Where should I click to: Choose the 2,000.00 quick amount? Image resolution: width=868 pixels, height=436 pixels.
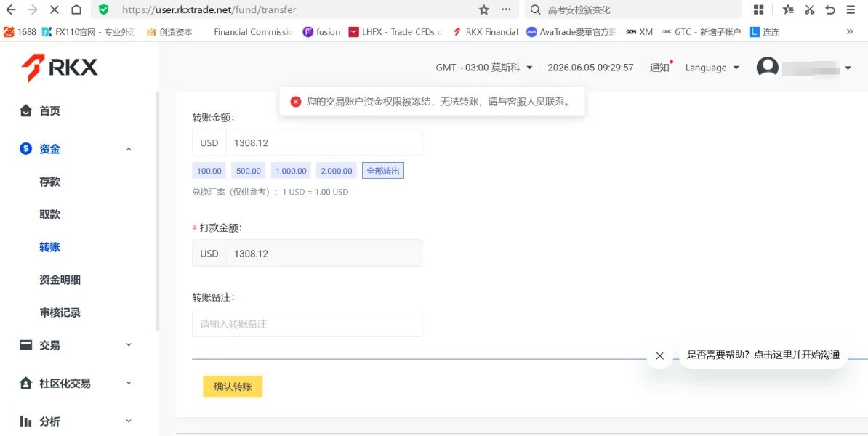point(336,171)
